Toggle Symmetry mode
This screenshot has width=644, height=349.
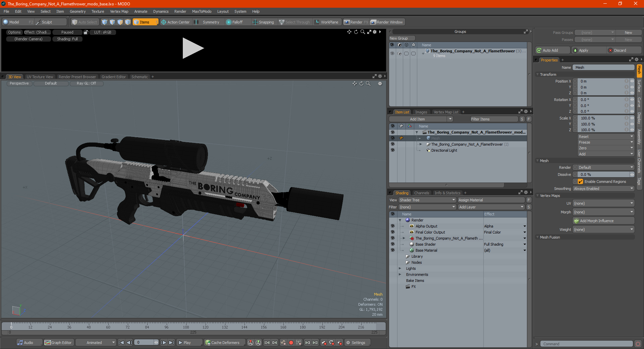coord(208,22)
